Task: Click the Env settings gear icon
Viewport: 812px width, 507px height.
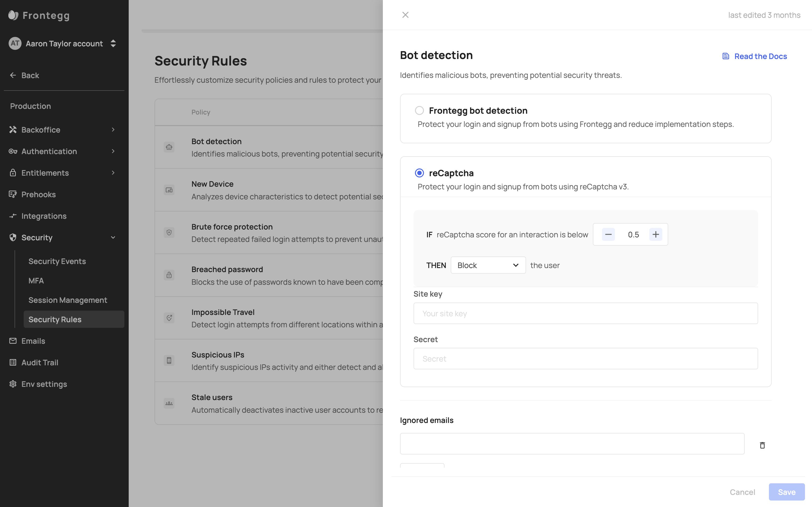Action: (13, 384)
